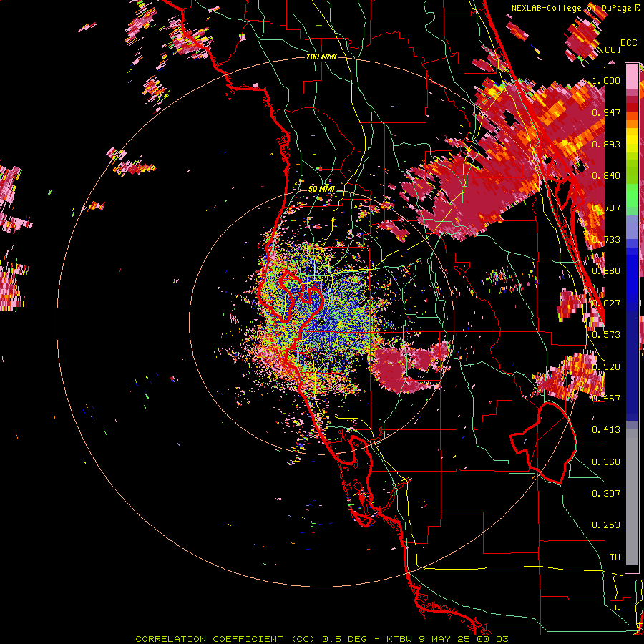Click the 'CORRELATION COEFFICIENT' caption words
Image resolution: width=644 pixels, height=644 pixels.
coord(209,639)
